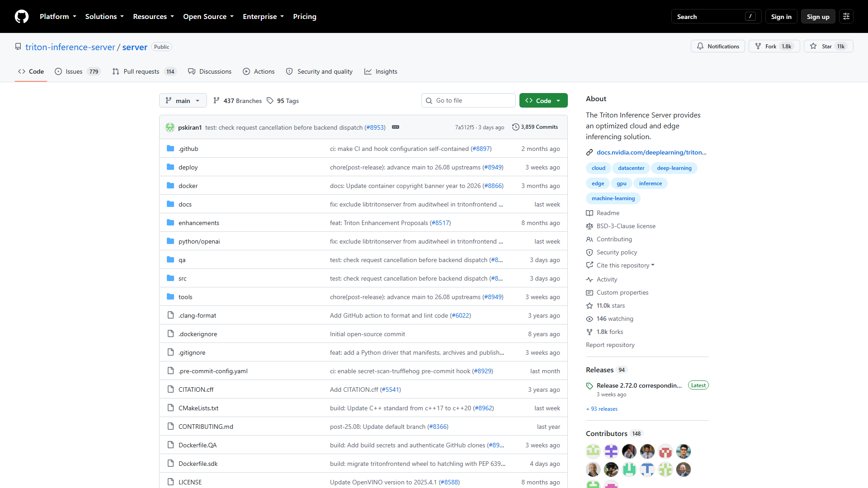The image size is (868, 488).
Task: Click pskiran1 author avatar
Action: (x=170, y=127)
